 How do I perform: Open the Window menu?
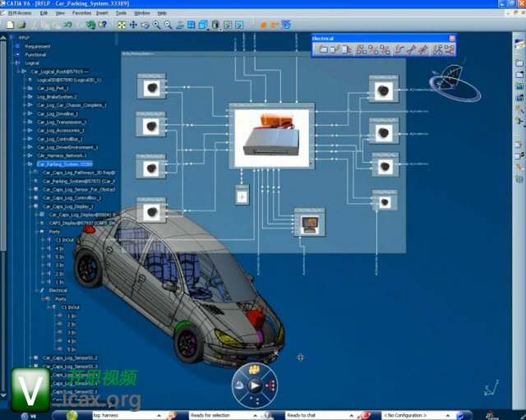[x=141, y=13]
